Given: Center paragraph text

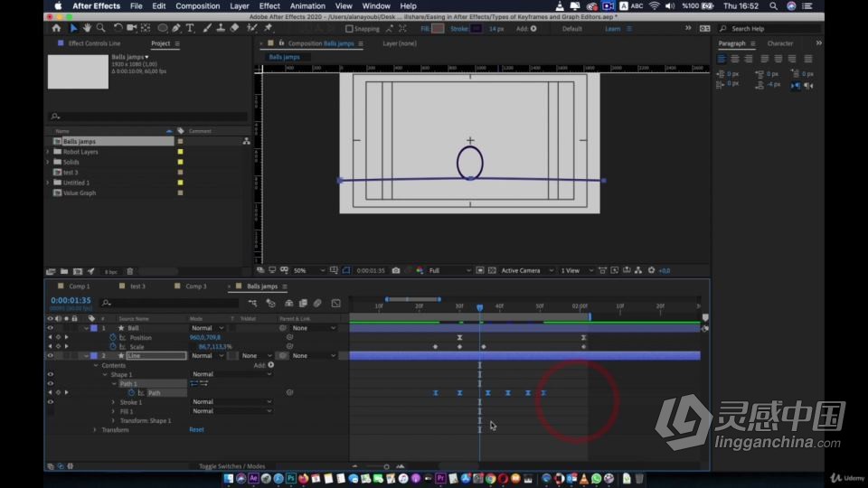Looking at the screenshot, I should coord(735,59).
